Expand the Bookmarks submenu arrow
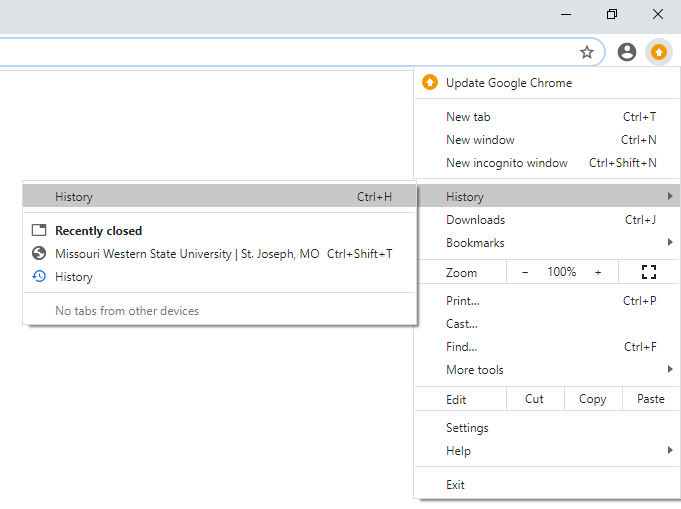 670,243
